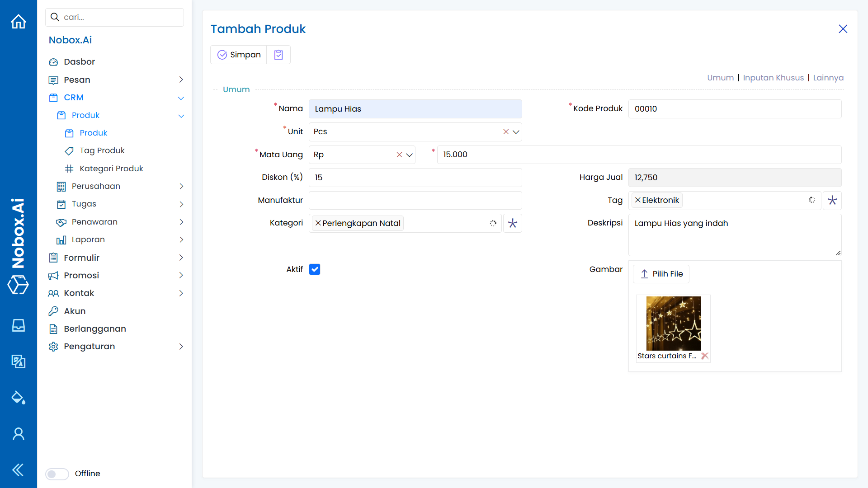Expand the Formulir menu

pos(181,258)
